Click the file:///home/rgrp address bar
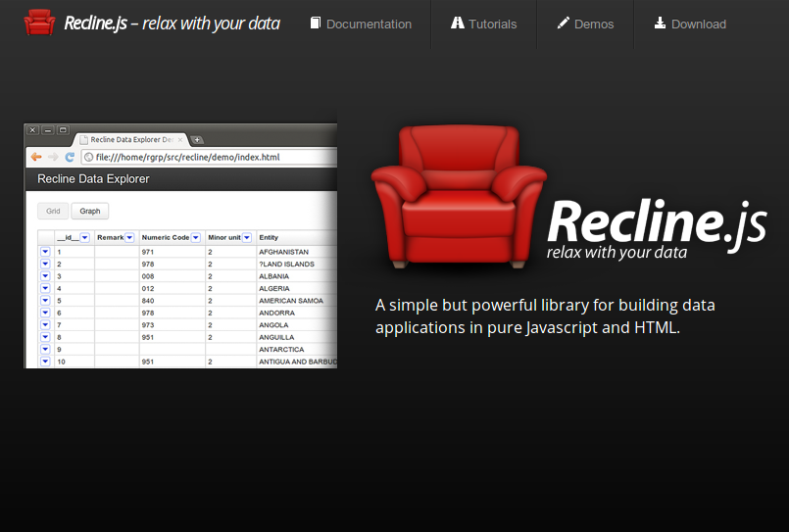This screenshot has width=789, height=532. 209,158
